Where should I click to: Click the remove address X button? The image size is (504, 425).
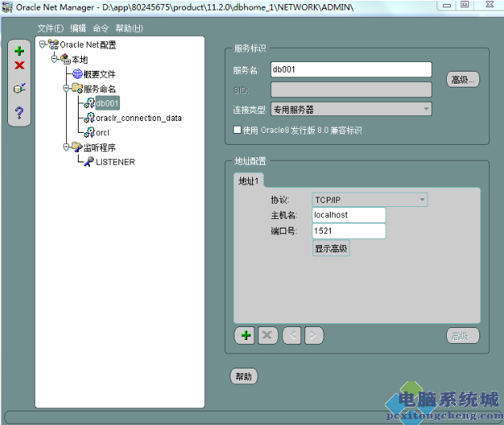(268, 335)
